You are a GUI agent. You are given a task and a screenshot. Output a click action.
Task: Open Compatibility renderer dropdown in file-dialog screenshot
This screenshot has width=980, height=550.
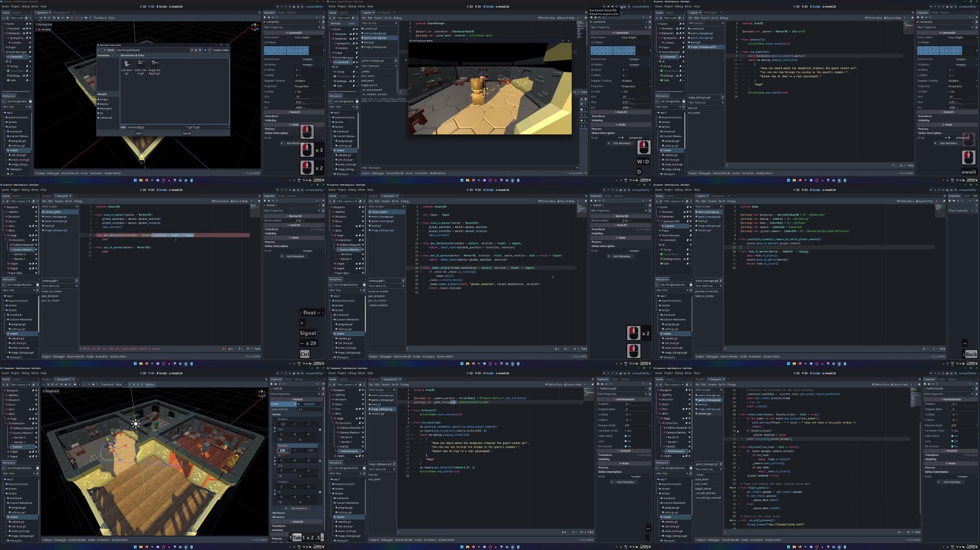point(314,7)
